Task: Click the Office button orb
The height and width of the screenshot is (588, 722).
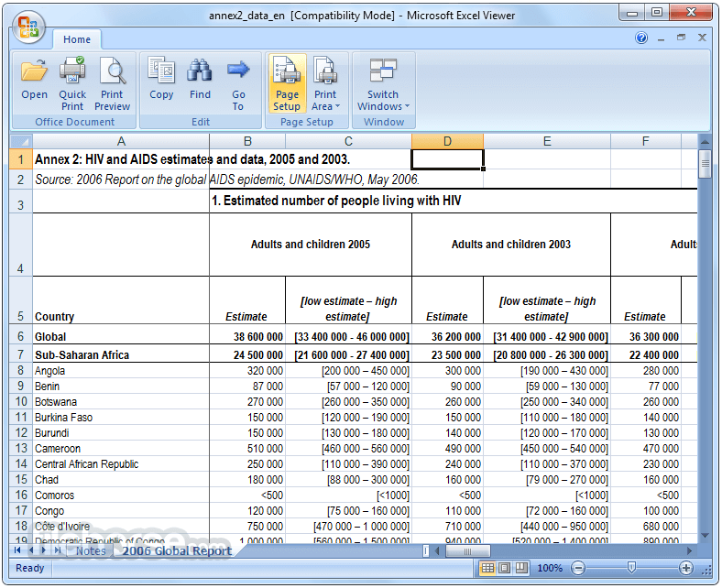Action: pos(28,27)
